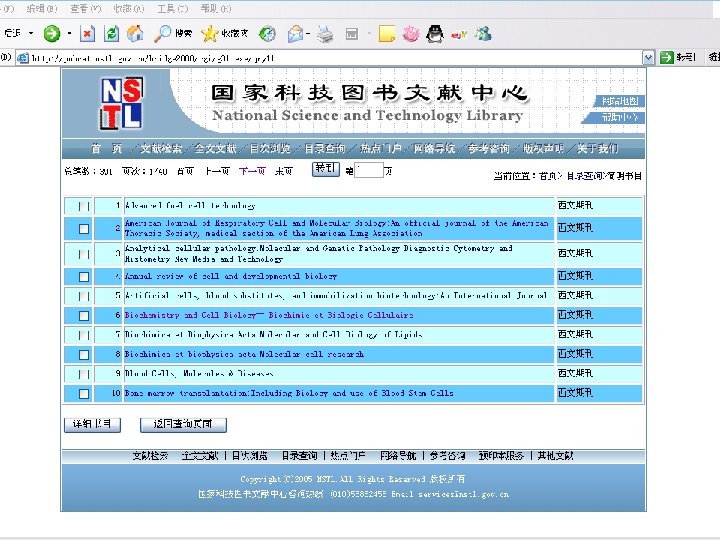Tick checkbox for Advanced fuel cell technology

(84, 206)
